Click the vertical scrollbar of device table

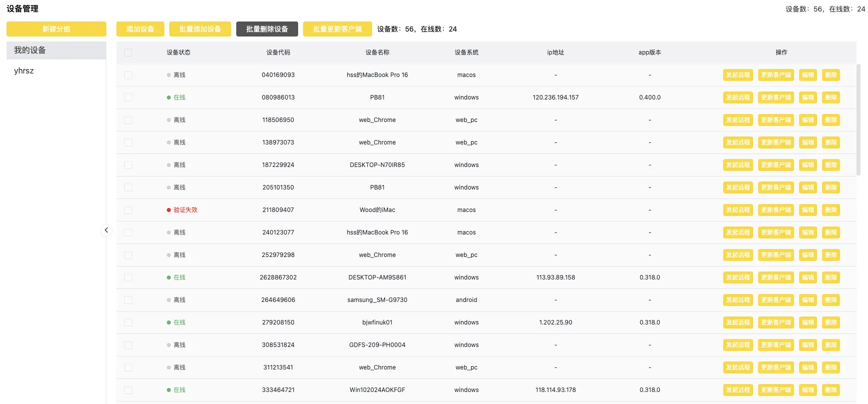click(859, 120)
